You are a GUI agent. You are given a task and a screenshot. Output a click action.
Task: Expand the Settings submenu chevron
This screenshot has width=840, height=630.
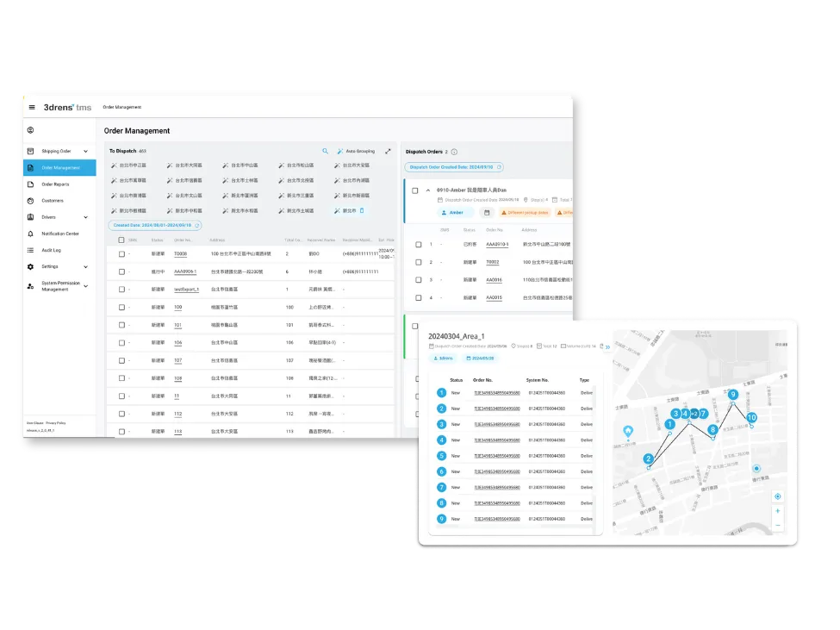85,267
